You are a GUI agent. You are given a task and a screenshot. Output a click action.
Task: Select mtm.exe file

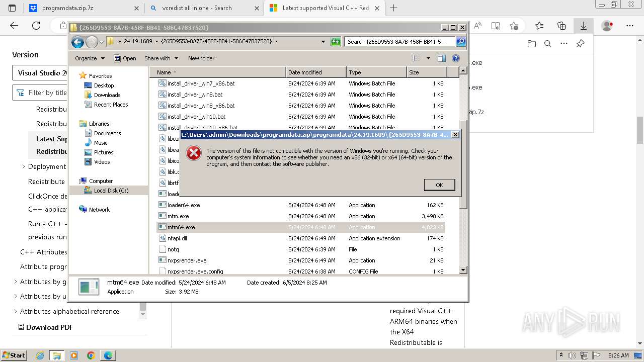(178, 216)
